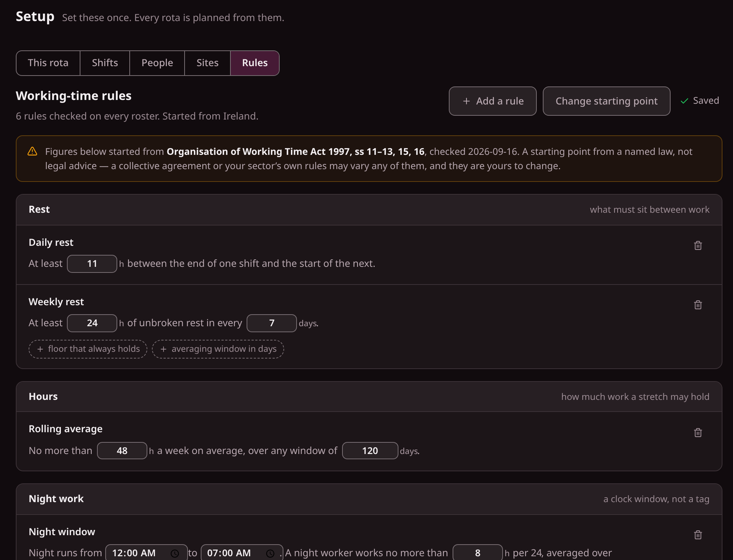
Task: Go to the People tab
Action: (x=157, y=63)
